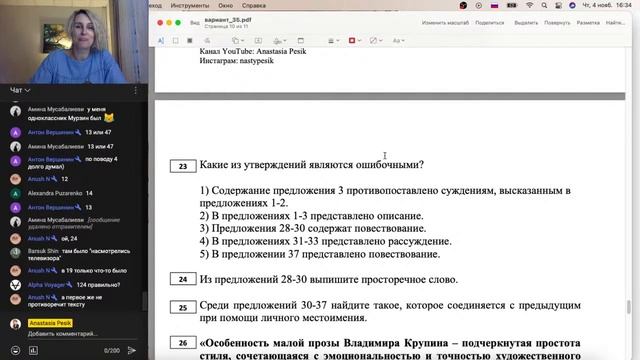Open the shapes dropdown in markup toolbar
Viewport: 640px width, 360px height.
pos(238,40)
